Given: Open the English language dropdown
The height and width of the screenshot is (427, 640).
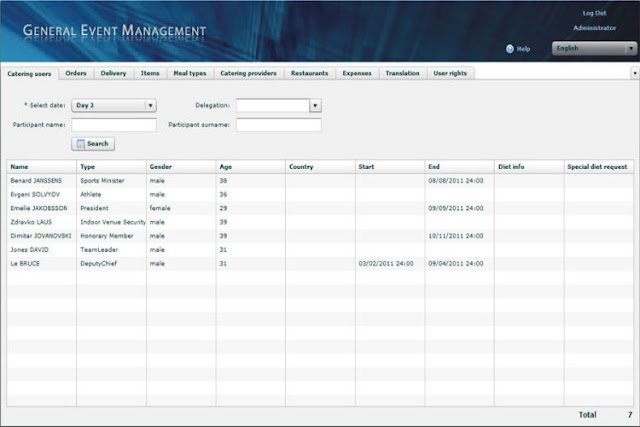Looking at the screenshot, I should point(594,48).
